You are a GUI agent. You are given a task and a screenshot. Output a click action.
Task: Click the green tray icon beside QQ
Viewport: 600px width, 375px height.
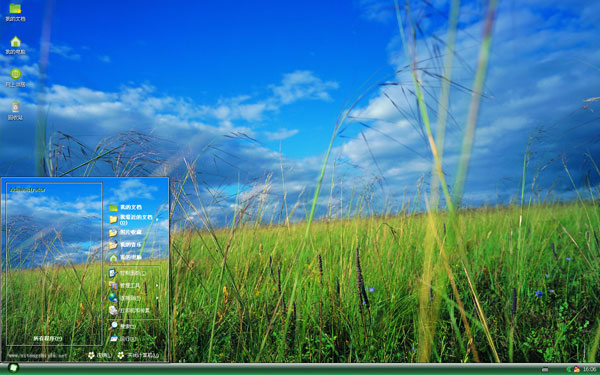[x=569, y=369]
